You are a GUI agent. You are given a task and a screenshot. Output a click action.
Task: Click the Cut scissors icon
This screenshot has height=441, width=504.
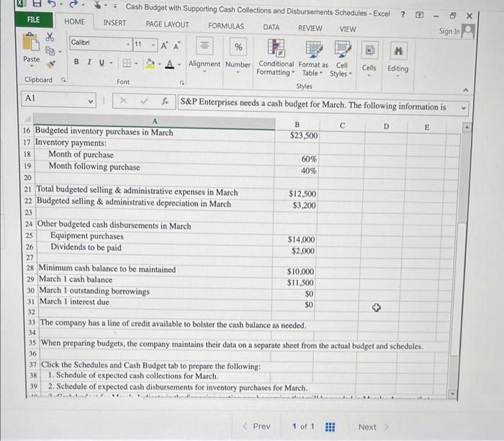pyautogui.click(x=50, y=36)
